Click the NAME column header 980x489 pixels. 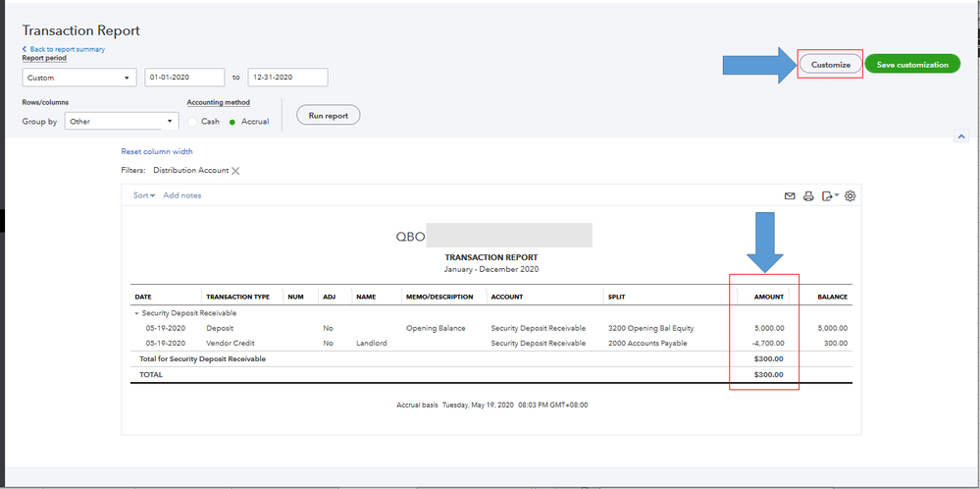(x=366, y=297)
